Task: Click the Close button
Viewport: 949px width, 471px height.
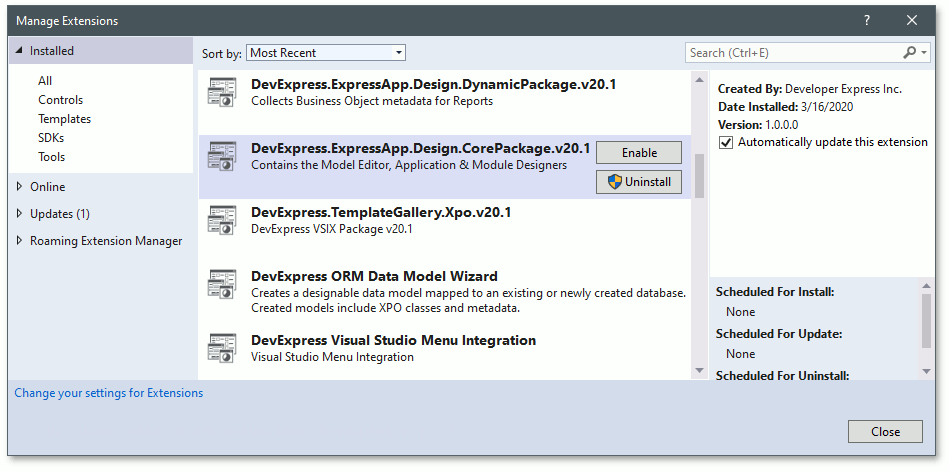Action: point(885,432)
